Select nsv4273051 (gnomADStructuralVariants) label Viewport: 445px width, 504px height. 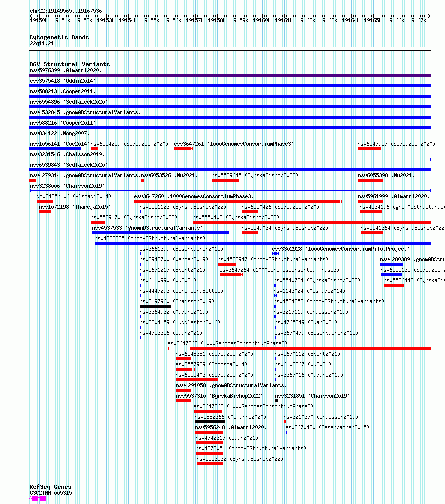pos(251,449)
